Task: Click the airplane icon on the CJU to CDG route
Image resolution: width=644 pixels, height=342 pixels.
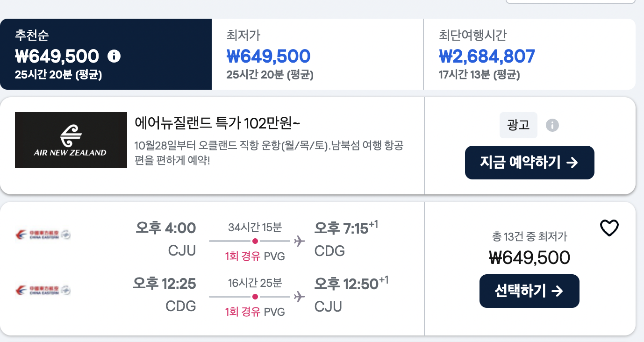Action: [299, 241]
